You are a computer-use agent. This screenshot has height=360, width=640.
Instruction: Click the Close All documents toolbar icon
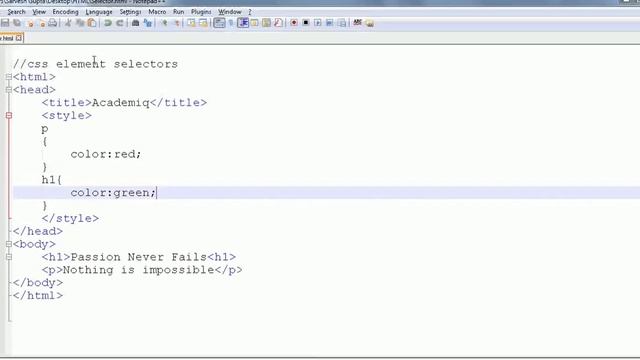click(x=42, y=23)
